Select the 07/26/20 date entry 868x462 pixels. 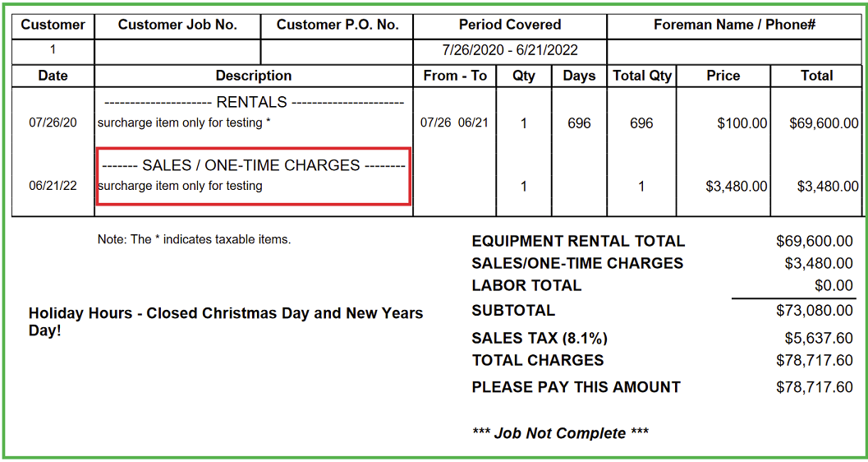click(x=53, y=123)
